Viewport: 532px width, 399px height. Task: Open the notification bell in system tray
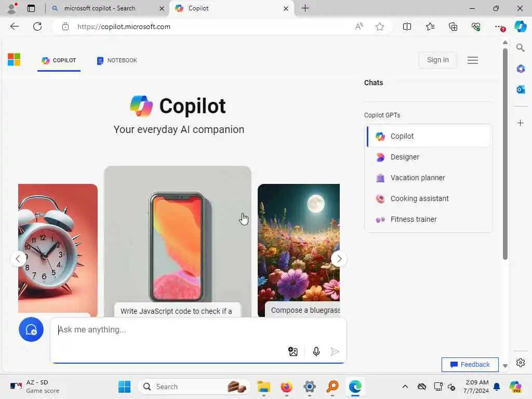497,387
